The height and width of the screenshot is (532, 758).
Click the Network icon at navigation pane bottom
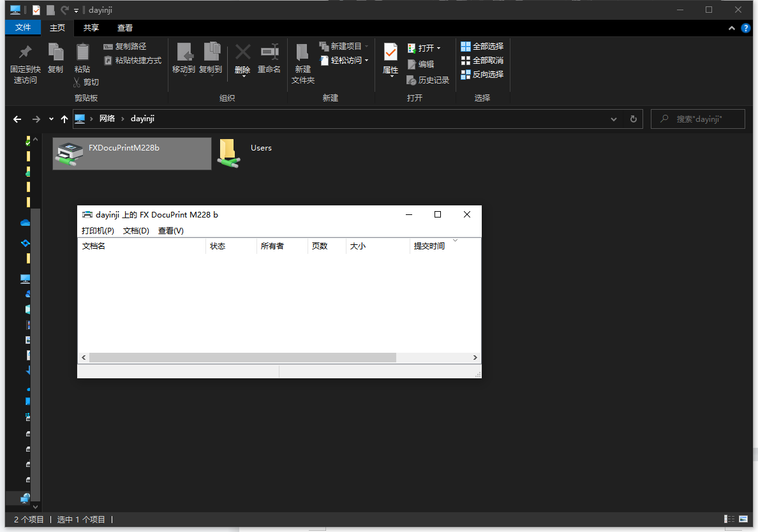click(x=25, y=498)
